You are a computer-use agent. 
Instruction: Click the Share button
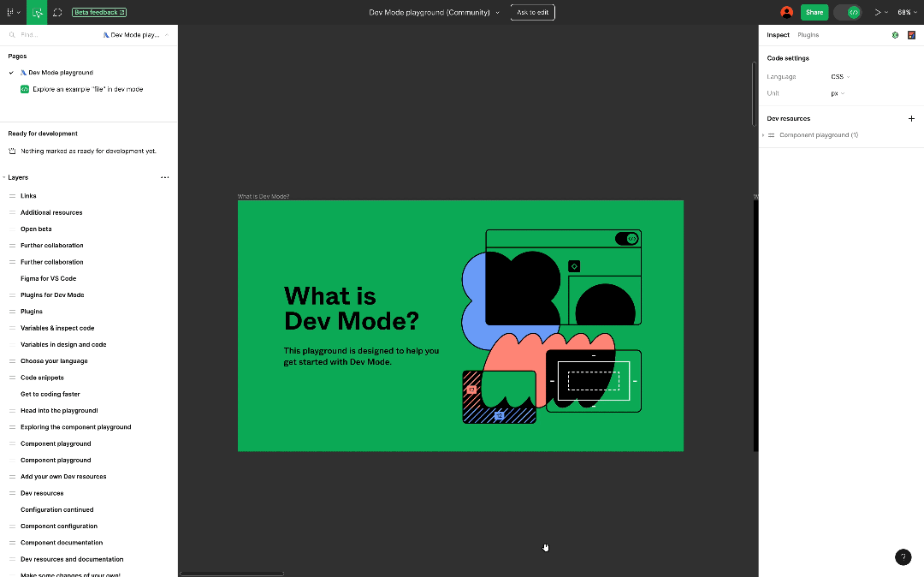[814, 12]
